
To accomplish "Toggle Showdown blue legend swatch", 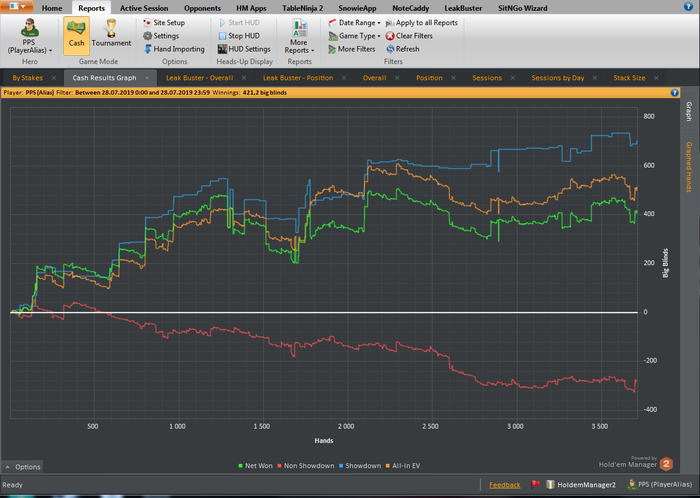I will pyautogui.click(x=341, y=465).
